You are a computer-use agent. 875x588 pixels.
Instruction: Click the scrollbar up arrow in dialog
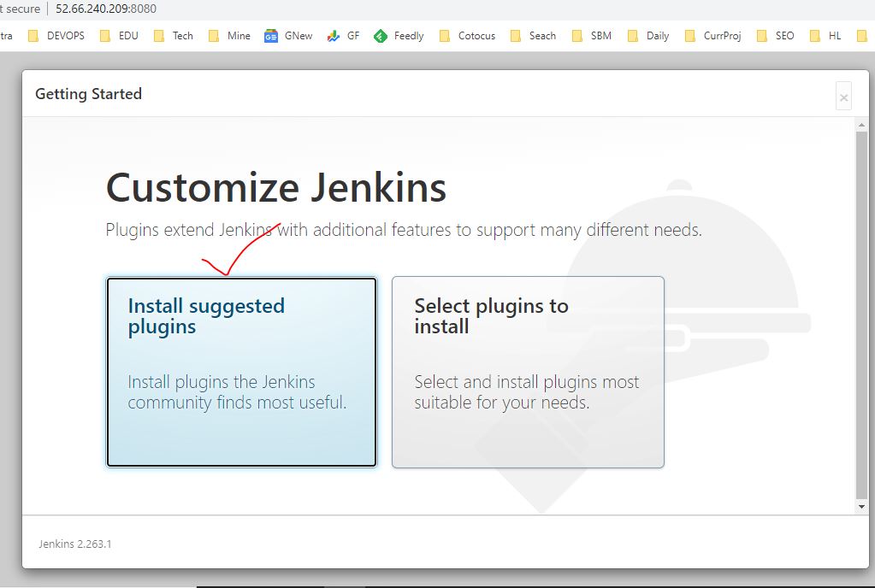(x=861, y=126)
